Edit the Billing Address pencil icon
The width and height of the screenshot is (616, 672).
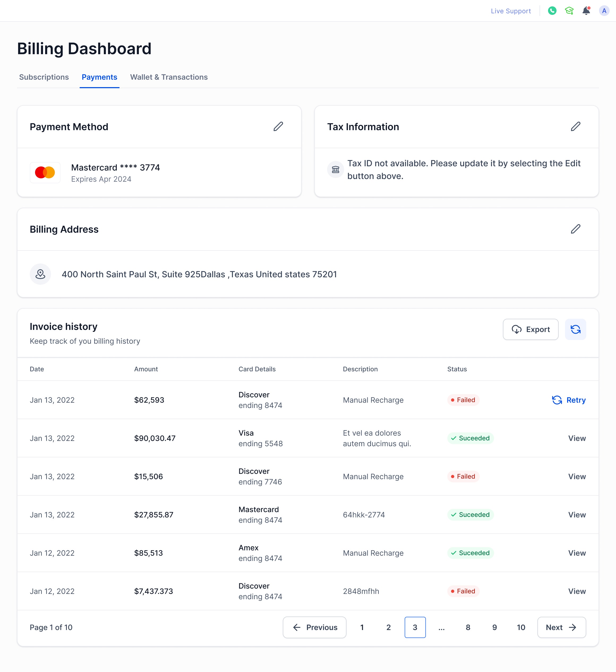[575, 229]
